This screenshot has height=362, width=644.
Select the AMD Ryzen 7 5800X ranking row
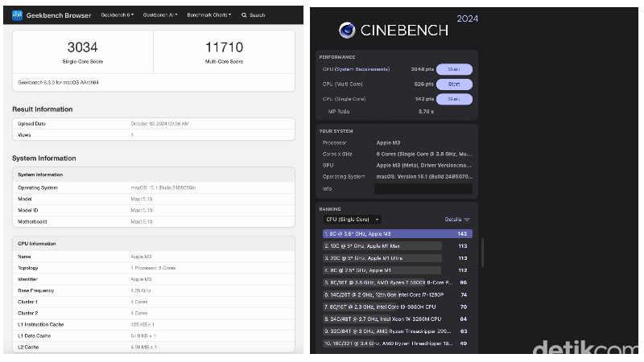396,283
